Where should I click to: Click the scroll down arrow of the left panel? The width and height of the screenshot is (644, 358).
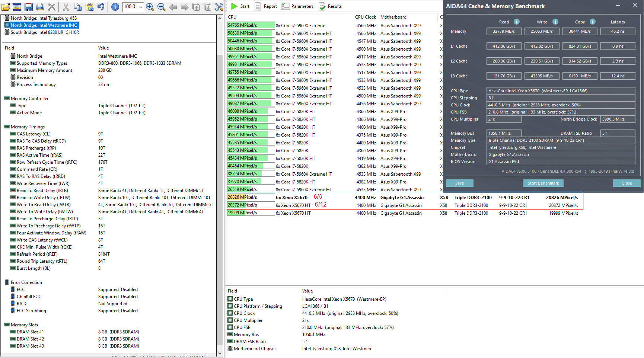(220, 354)
